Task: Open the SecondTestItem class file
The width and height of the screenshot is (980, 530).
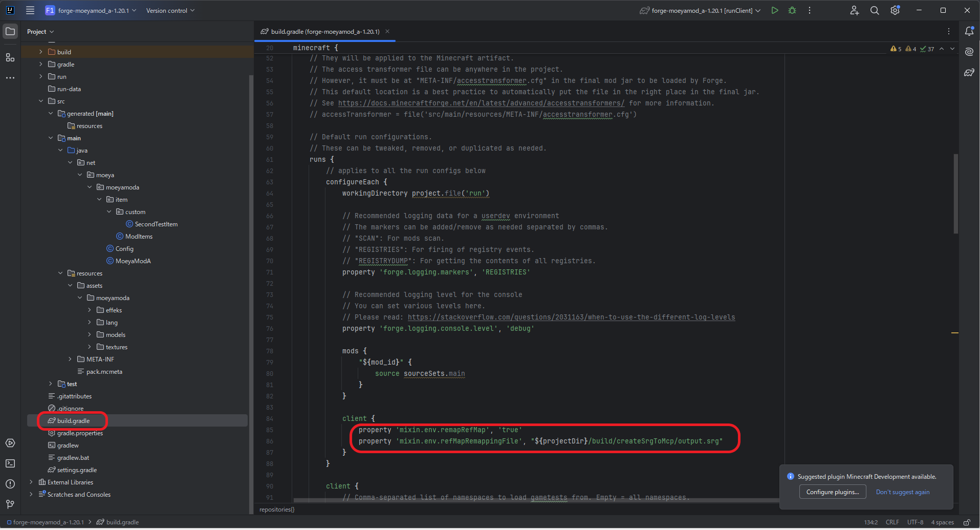Action: point(156,224)
